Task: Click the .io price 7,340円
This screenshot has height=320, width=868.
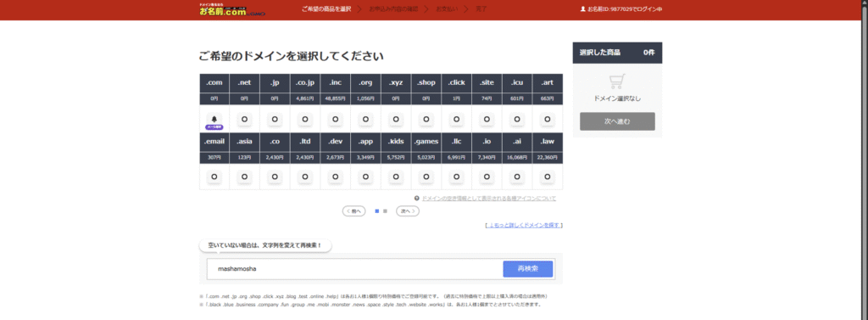Action: (487, 157)
